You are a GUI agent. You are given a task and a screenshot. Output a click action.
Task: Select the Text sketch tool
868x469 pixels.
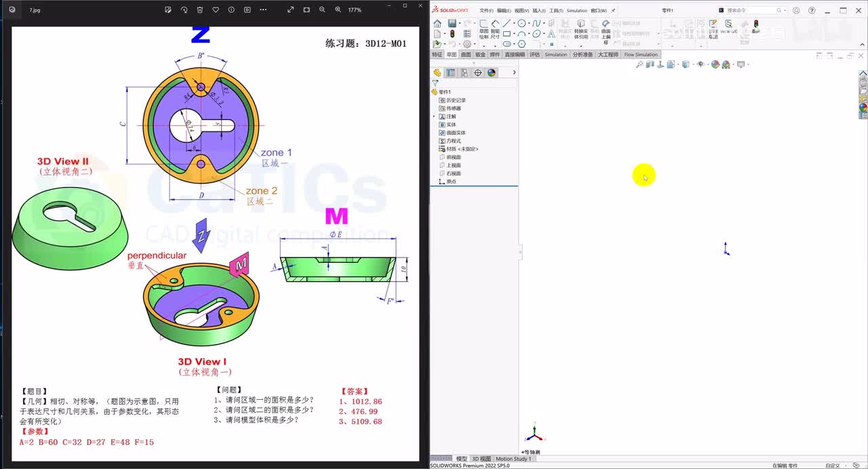(551, 34)
